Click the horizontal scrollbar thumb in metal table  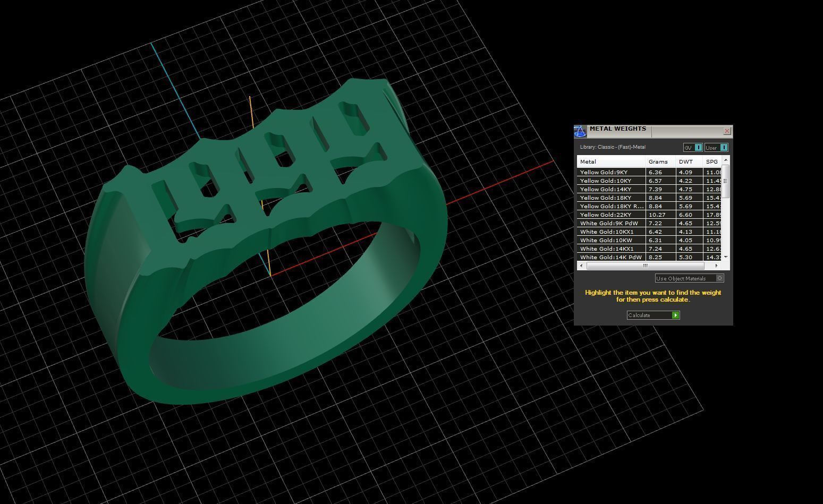coord(646,266)
